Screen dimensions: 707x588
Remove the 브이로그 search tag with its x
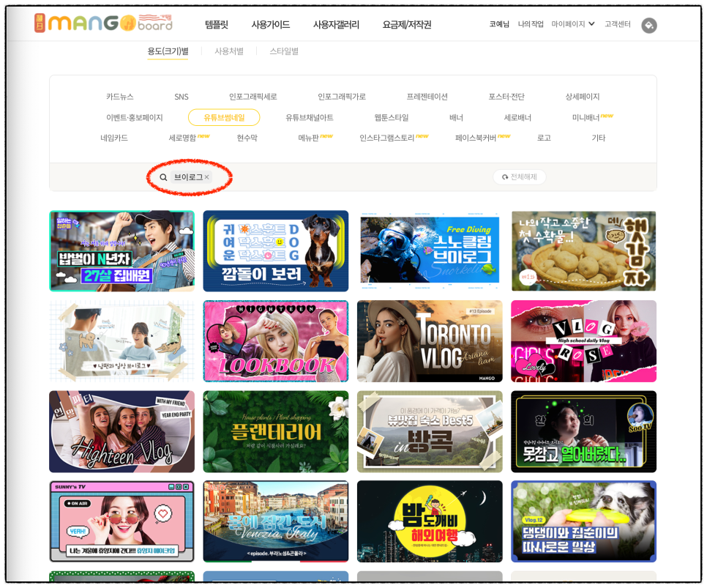tap(206, 177)
